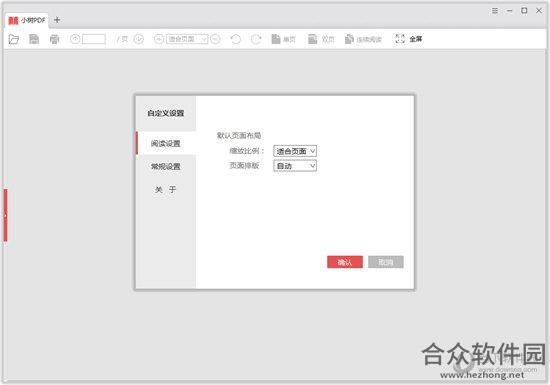Viewport: 550px width, 385px height.
Task: Switch to single page view (单页)
Action: click(283, 39)
